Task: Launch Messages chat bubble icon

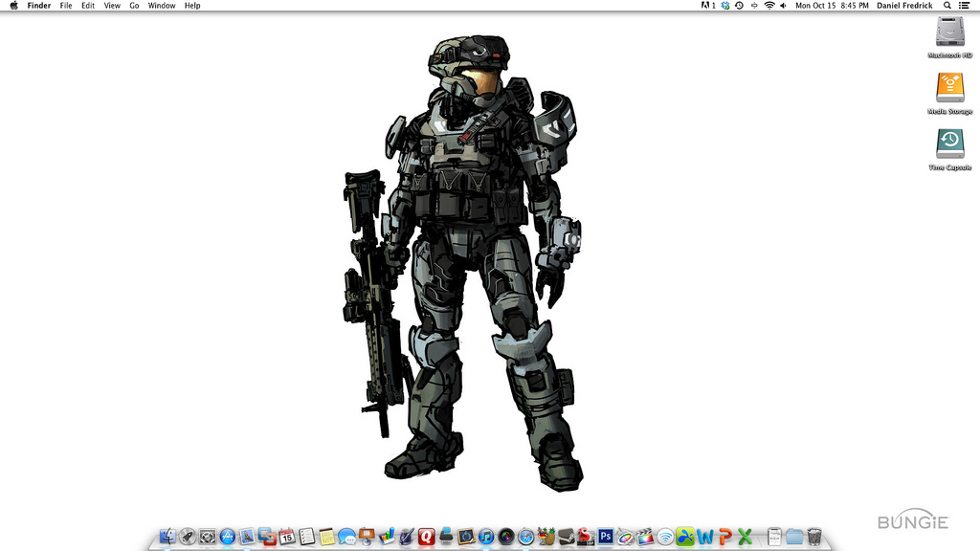Action: [x=346, y=536]
